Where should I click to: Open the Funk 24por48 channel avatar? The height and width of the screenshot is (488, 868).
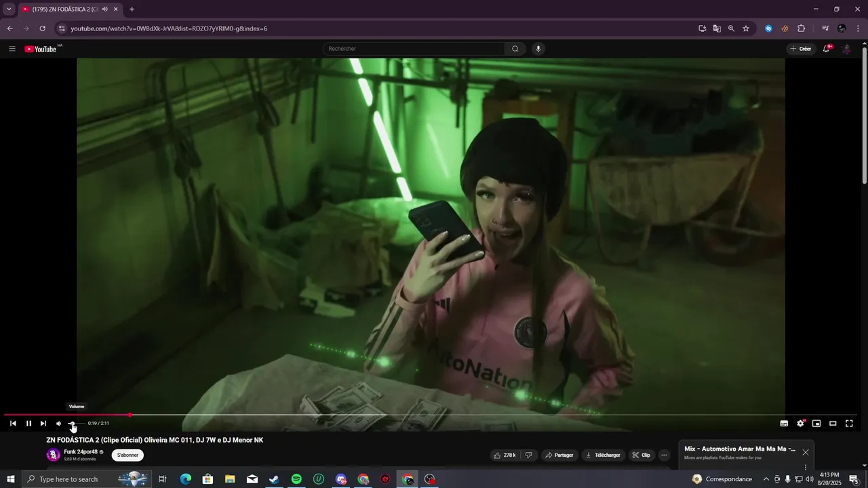(53, 455)
